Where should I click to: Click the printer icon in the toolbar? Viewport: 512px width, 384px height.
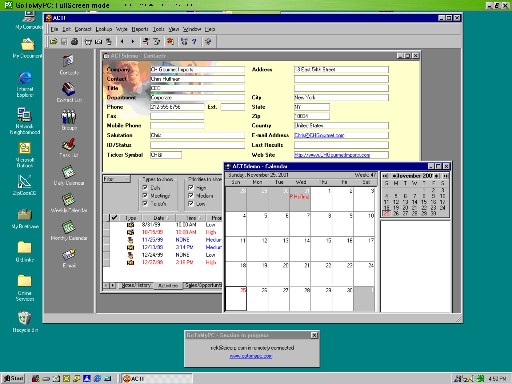[75, 42]
